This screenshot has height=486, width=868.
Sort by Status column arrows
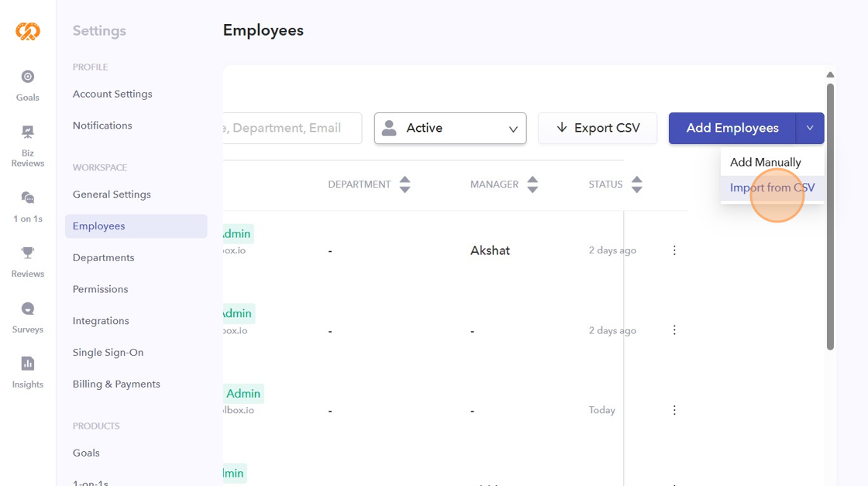coord(637,184)
